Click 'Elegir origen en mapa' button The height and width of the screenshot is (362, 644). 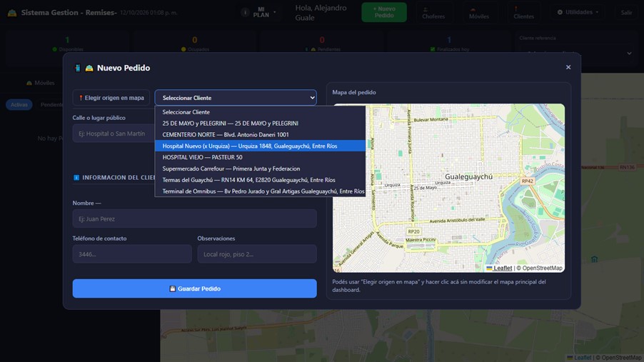point(111,98)
